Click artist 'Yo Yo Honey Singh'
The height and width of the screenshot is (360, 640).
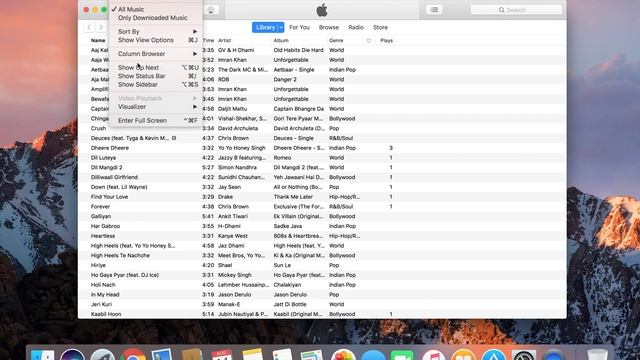tap(242, 148)
